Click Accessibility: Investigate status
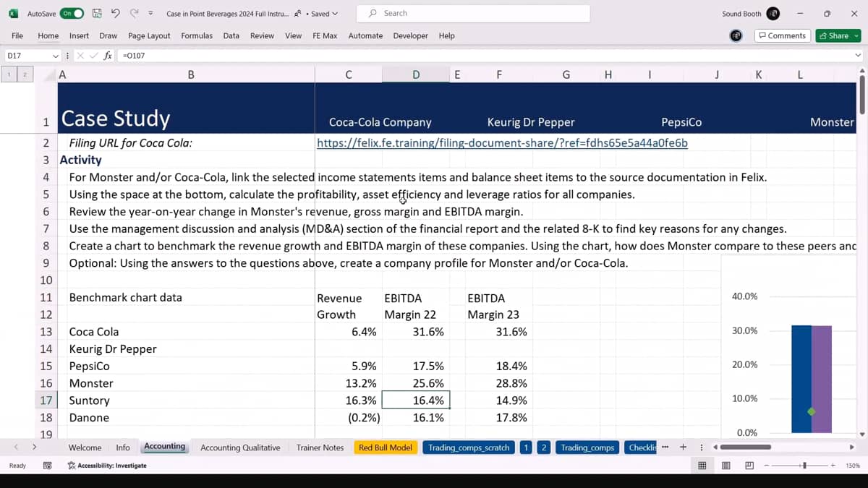Image resolution: width=868 pixels, height=488 pixels. pos(107,466)
